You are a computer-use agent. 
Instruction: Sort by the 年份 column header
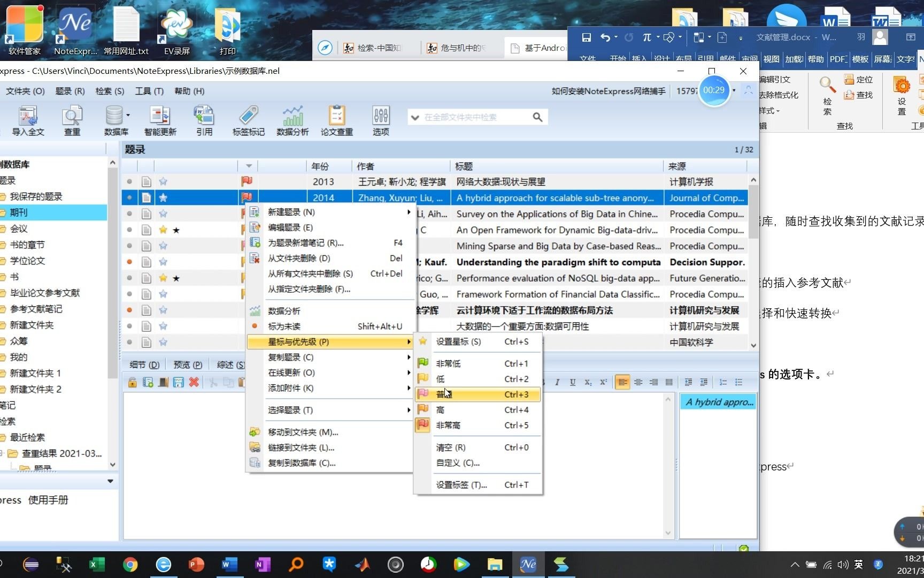(x=329, y=166)
